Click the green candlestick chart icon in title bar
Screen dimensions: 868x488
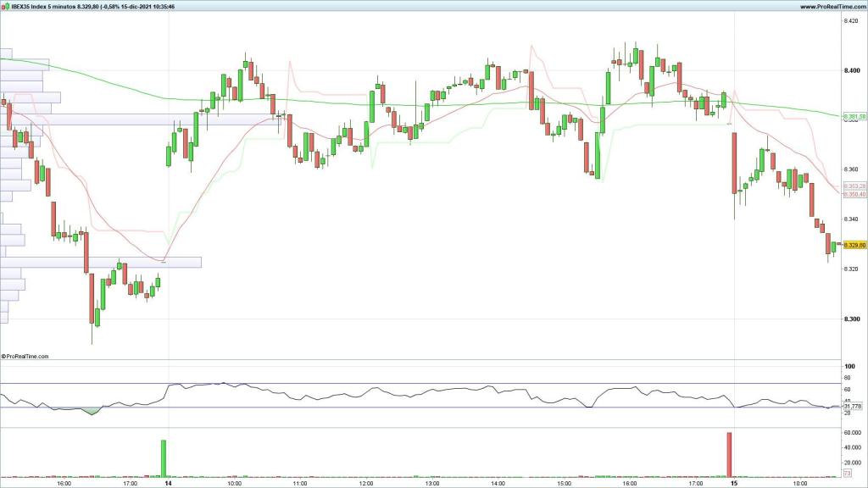click(x=8, y=7)
